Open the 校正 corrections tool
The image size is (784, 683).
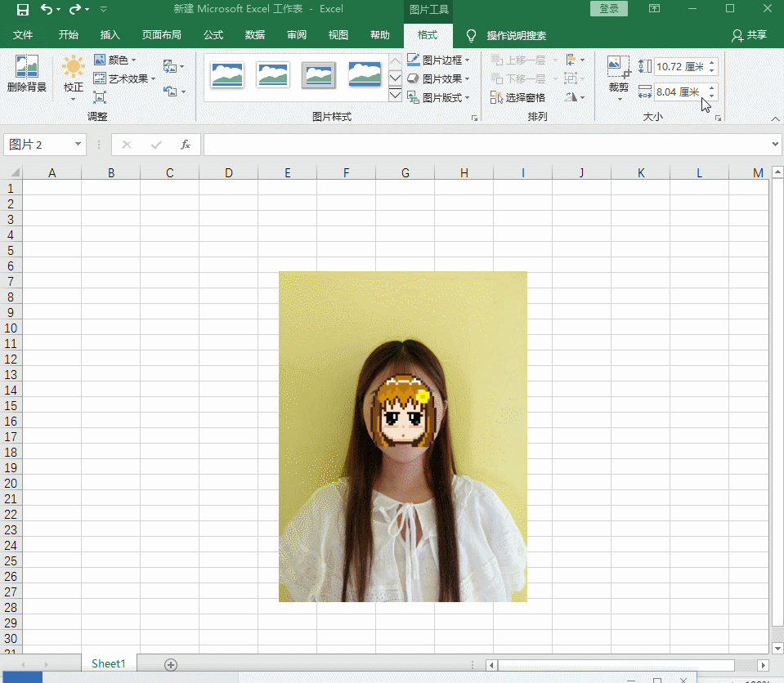point(74,74)
